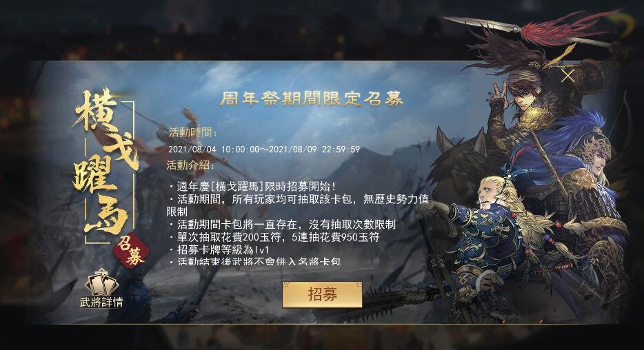The height and width of the screenshot is (350, 644).
Task: Click the 週年慶[橫戈躍馬]限時招募開始 line
Action: coord(252,187)
